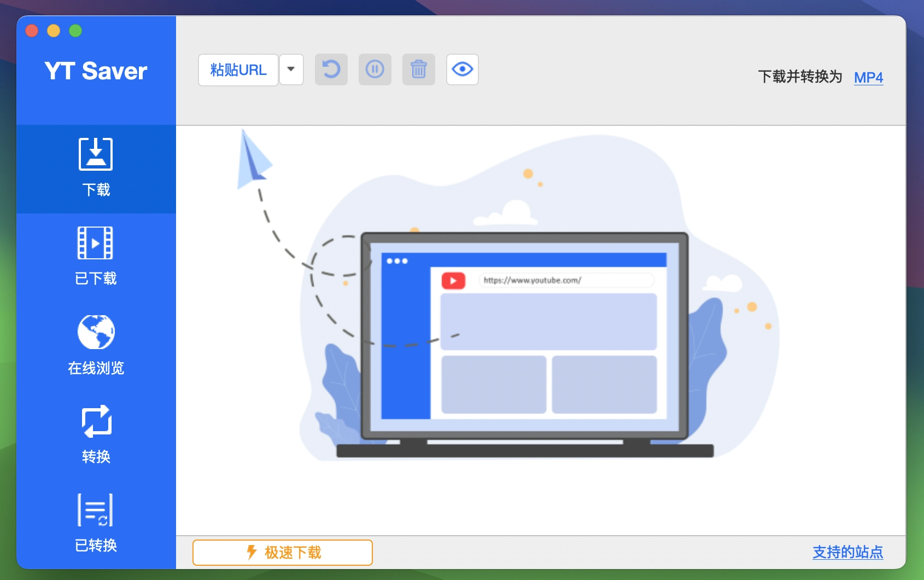Screen dimensions: 924x580
Task: Click the resume all downloads icon
Action: point(331,69)
